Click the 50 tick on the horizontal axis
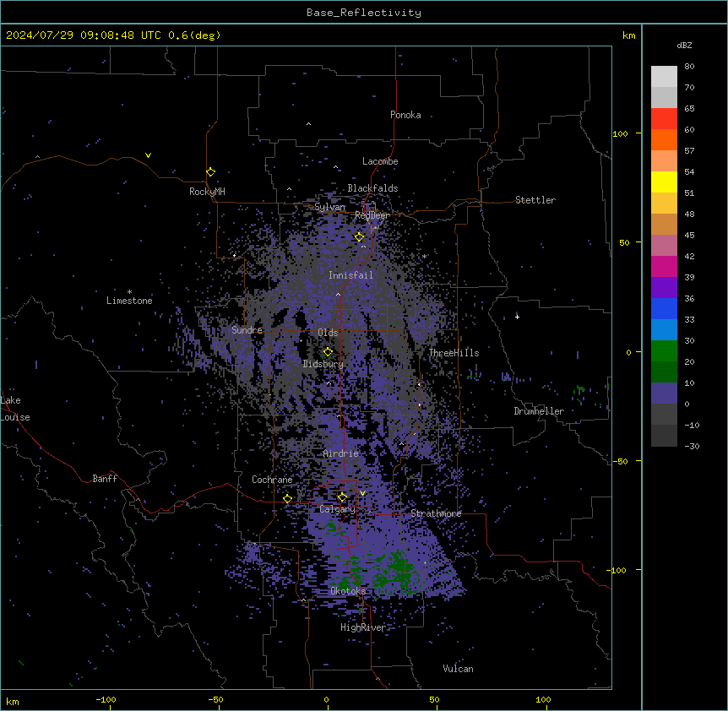Viewport: 728px width, 711px height. pyautogui.click(x=434, y=699)
